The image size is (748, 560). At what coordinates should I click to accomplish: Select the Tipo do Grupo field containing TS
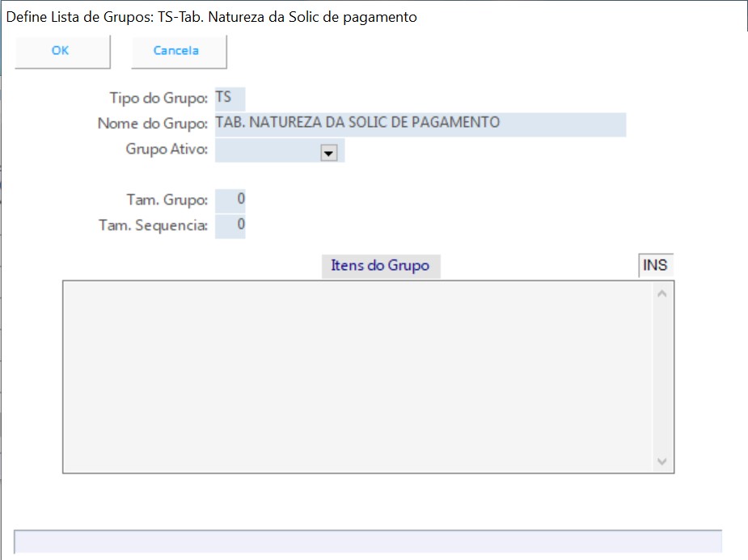pyautogui.click(x=230, y=98)
